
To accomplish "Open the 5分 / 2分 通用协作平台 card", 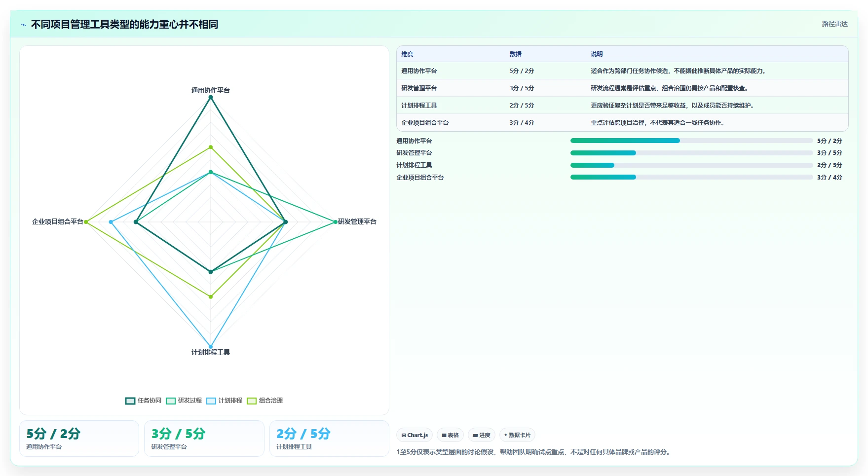I will coord(79,439).
